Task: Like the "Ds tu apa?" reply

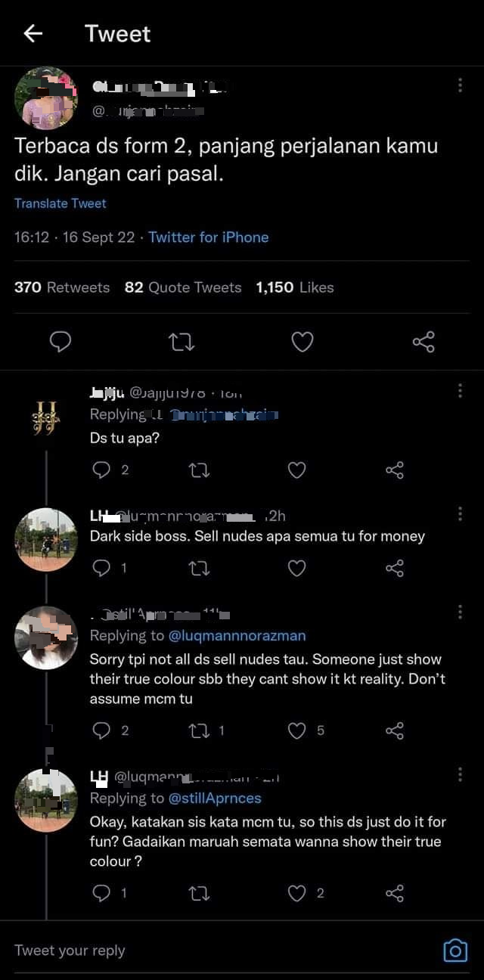Action: (x=297, y=470)
